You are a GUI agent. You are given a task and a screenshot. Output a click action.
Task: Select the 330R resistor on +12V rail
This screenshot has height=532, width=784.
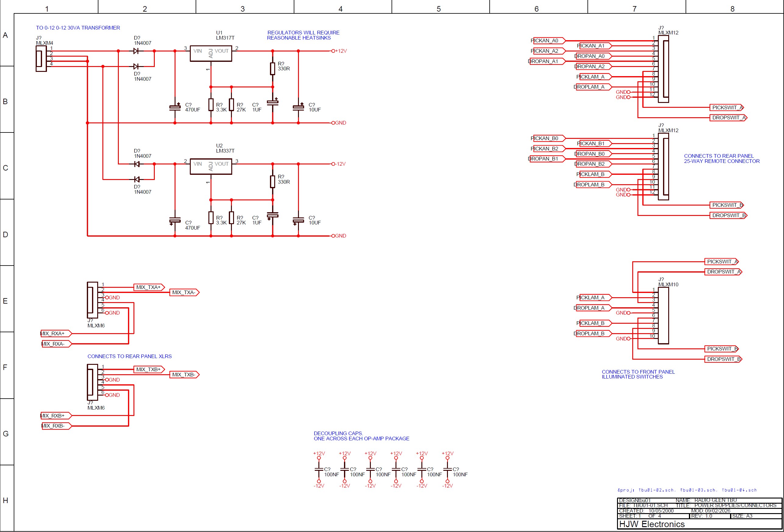click(x=273, y=69)
